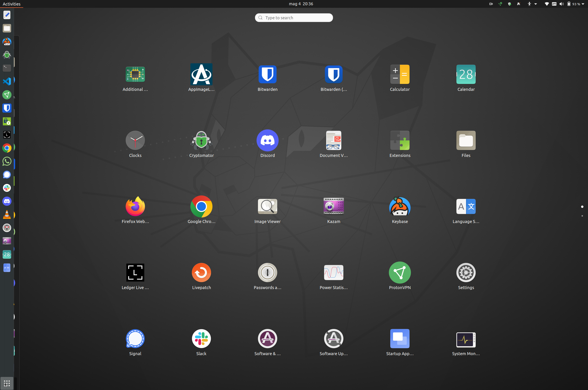Click the screen recording indicator in top bar
This screenshot has width=588, height=390.
[x=491, y=4]
